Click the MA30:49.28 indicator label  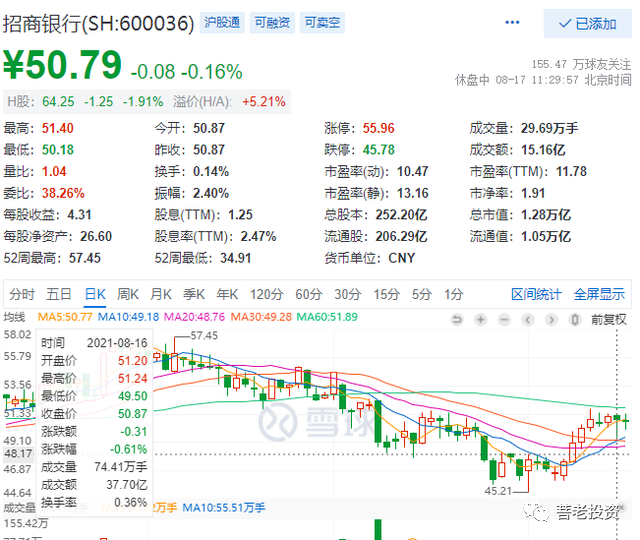click(x=261, y=317)
